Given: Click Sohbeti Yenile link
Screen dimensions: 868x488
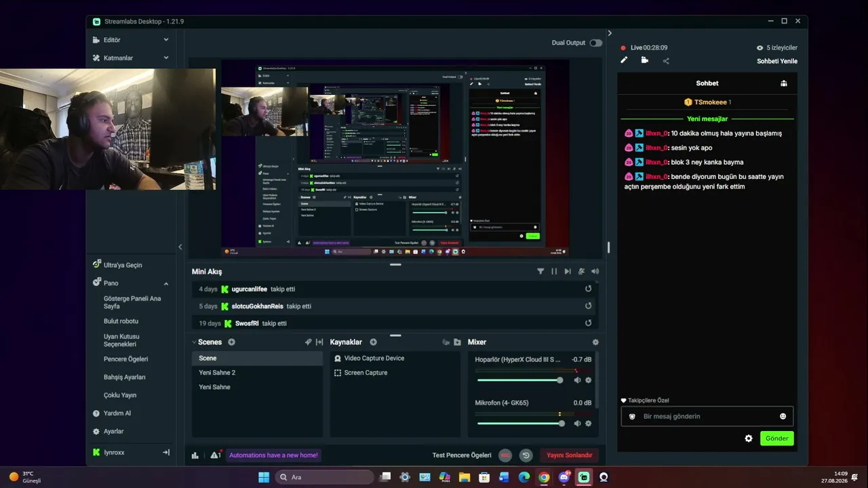Looking at the screenshot, I should pos(777,61).
